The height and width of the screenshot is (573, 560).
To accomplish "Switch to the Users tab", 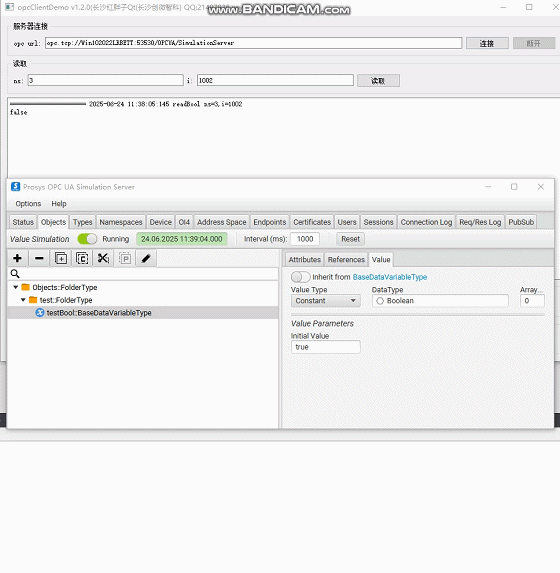I will pyautogui.click(x=347, y=222).
